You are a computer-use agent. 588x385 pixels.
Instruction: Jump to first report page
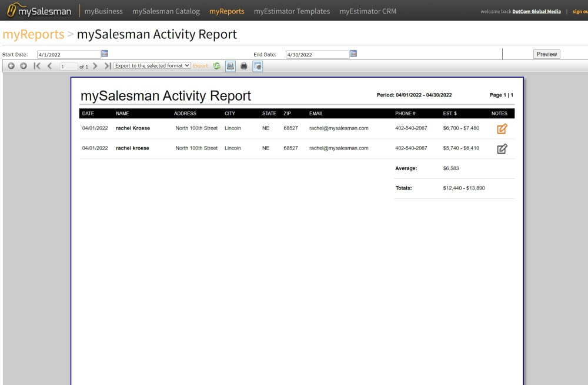(x=36, y=66)
